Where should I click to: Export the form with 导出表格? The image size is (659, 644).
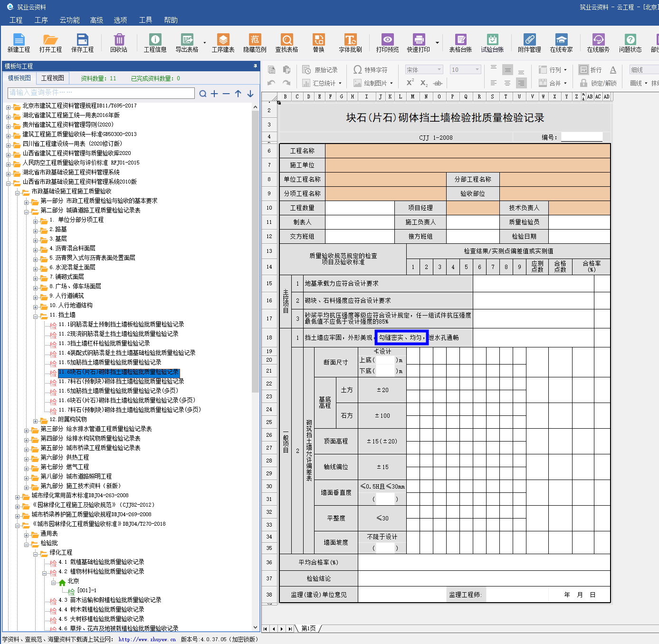(x=187, y=43)
